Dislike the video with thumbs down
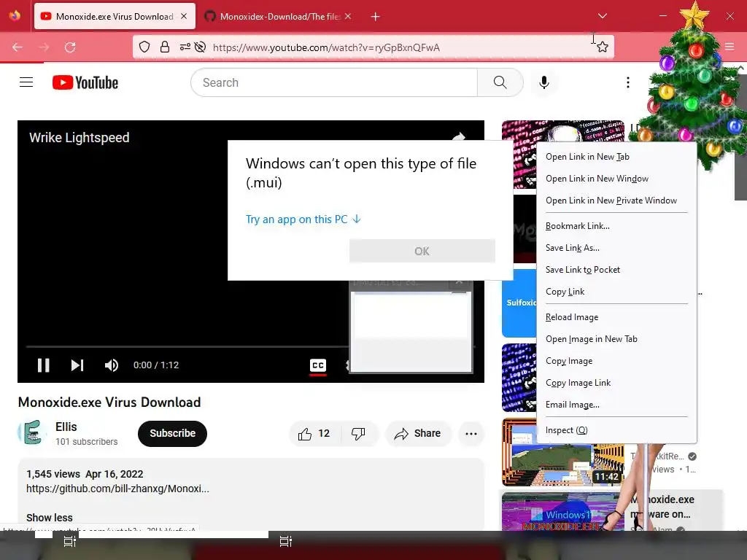This screenshot has height=560, width=747. 358,433
